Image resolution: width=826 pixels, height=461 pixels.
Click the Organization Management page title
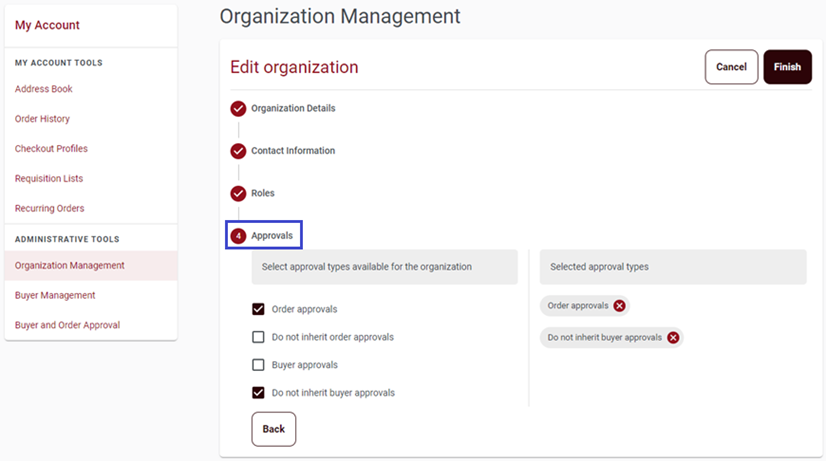(x=340, y=16)
